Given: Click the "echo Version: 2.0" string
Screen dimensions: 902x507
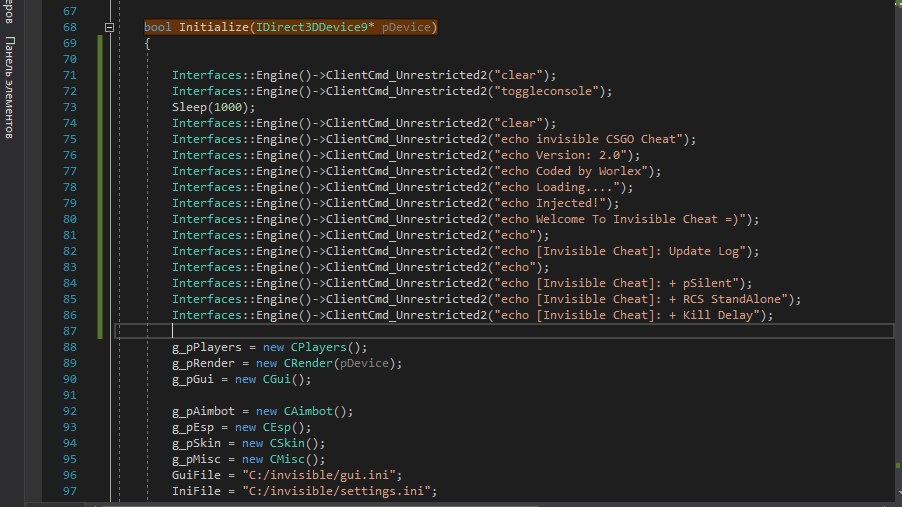Looking at the screenshot, I should click(560, 155).
